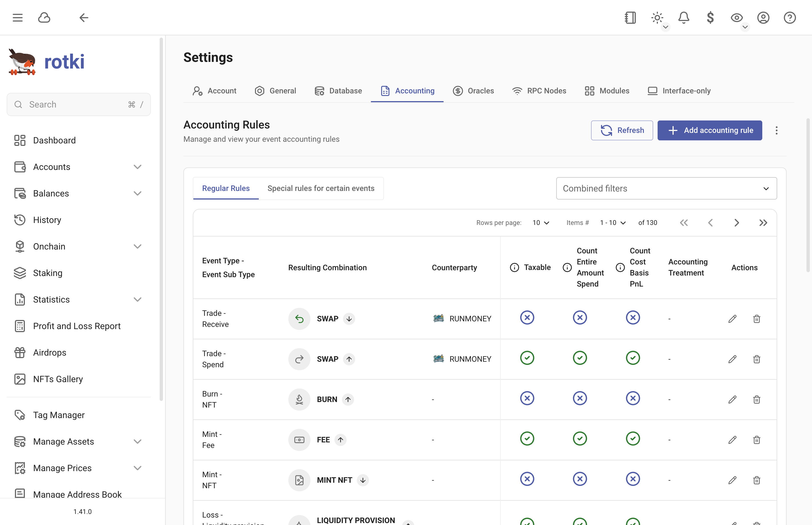
Task: Open privacy mode dropdown chevron
Action: [745, 27]
